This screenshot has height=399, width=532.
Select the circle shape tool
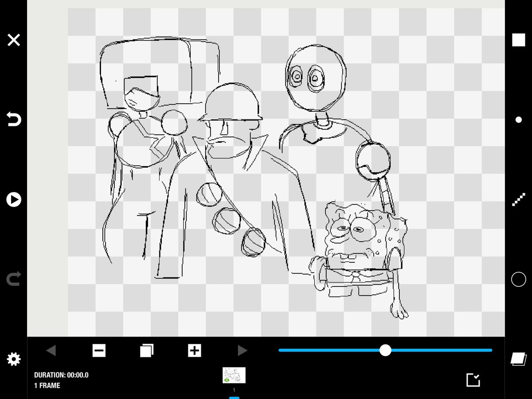point(518,279)
